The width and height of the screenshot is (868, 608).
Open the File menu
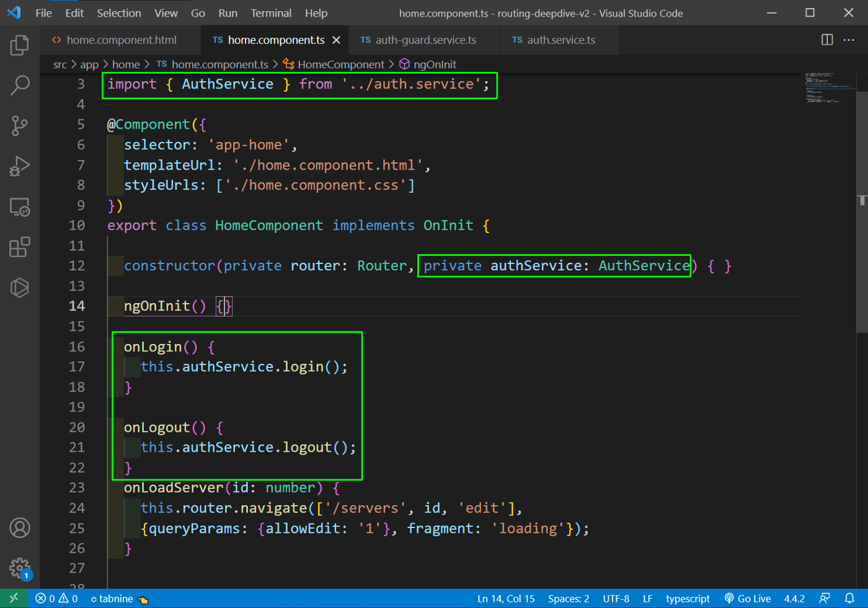[44, 13]
